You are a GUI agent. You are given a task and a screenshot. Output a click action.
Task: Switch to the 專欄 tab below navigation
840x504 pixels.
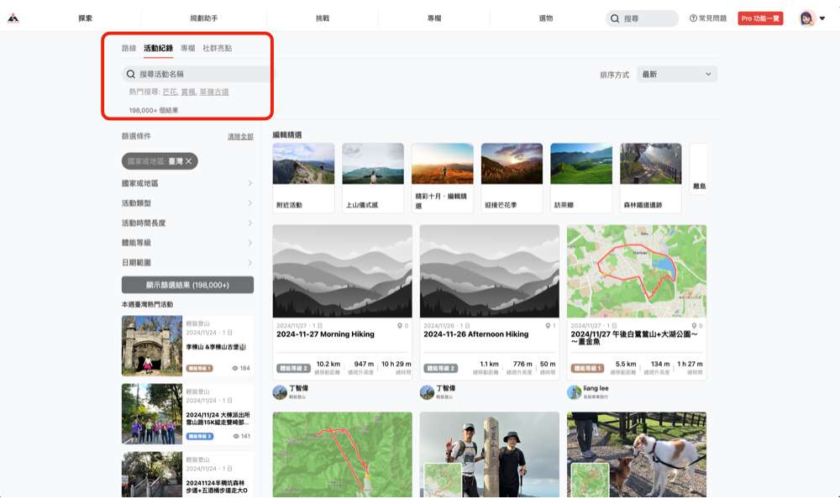(188, 48)
